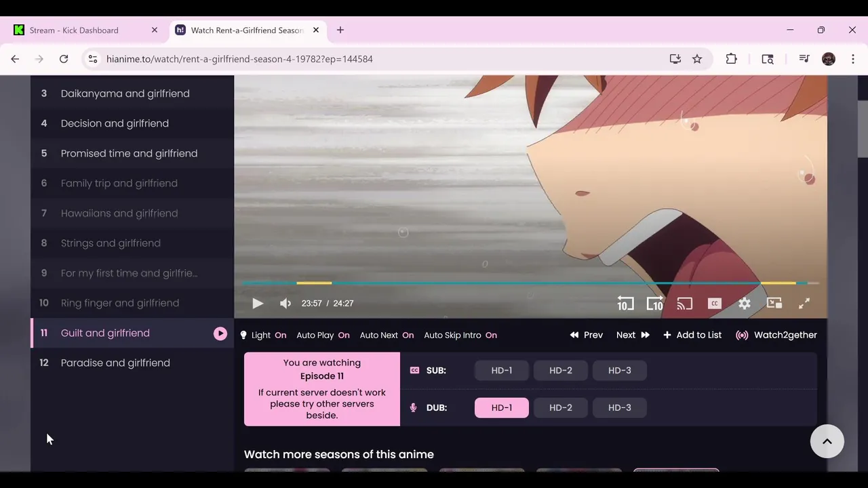Open episode 4 Decision and girlfriend
This screenshot has width=868, height=488.
[132, 123]
